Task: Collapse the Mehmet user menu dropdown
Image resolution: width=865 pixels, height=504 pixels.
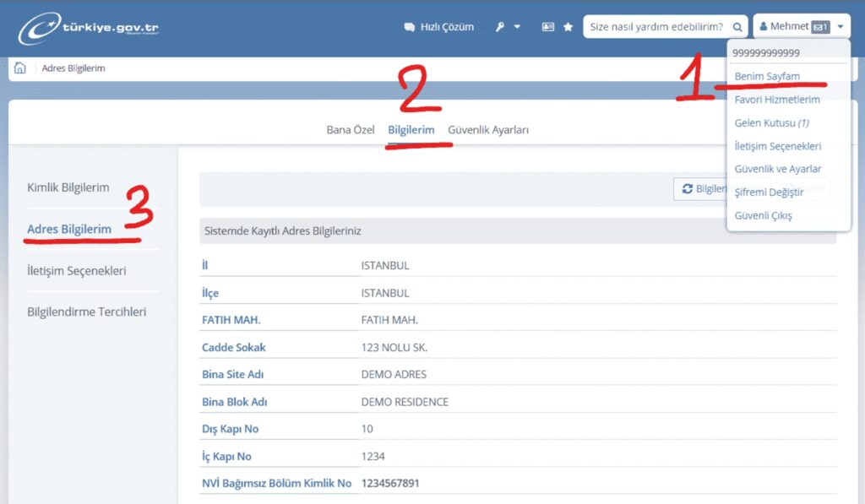Action: click(x=840, y=27)
